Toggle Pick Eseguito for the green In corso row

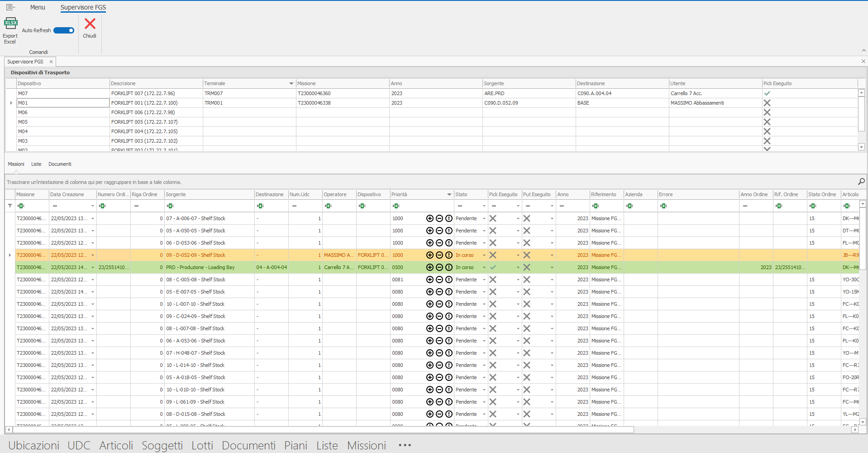pyautogui.click(x=493, y=267)
